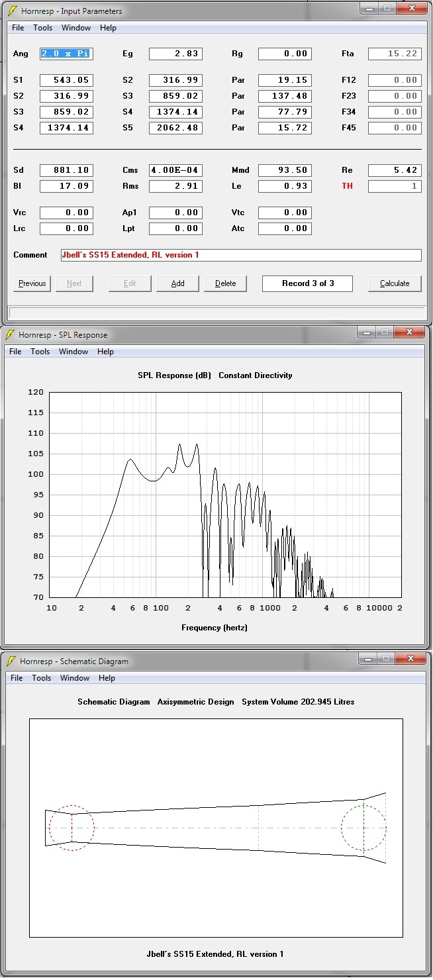Click the F45 field

[x=395, y=128]
